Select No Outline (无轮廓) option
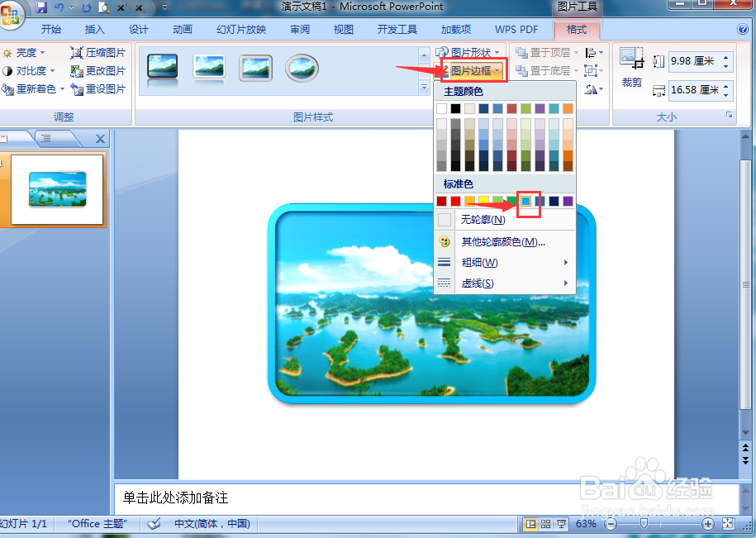Screen dimensions: 756x538 pos(505,220)
